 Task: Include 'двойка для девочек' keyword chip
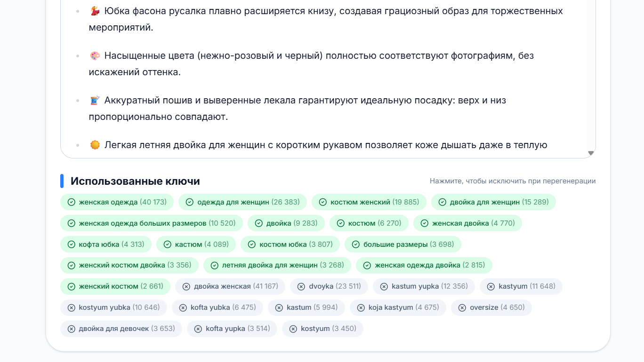coord(121,329)
